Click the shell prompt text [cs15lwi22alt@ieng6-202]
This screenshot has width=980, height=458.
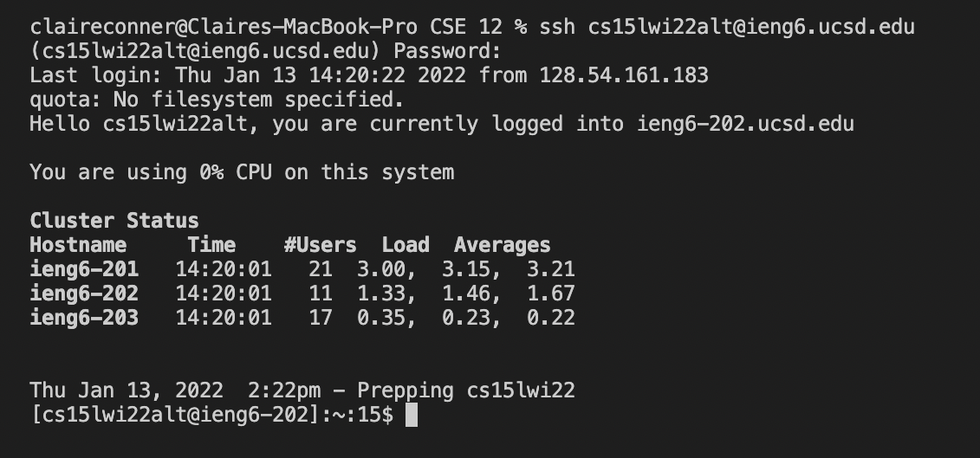click(x=175, y=415)
